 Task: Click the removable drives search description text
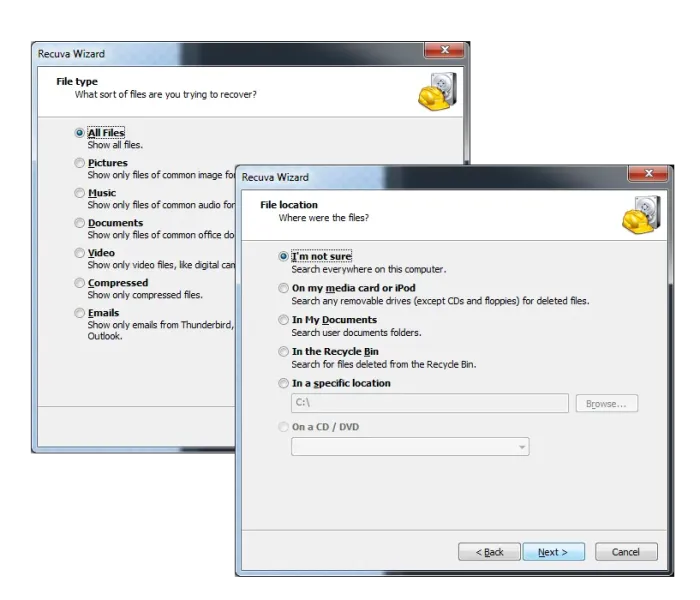[440, 301]
